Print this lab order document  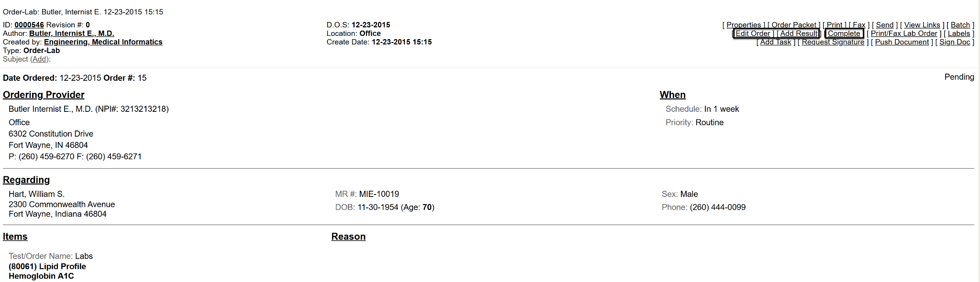tap(835, 25)
